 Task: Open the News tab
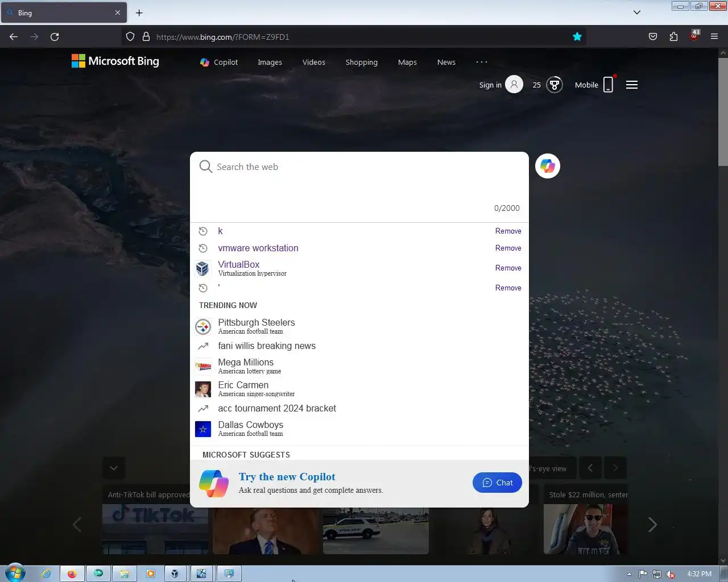[x=446, y=62]
